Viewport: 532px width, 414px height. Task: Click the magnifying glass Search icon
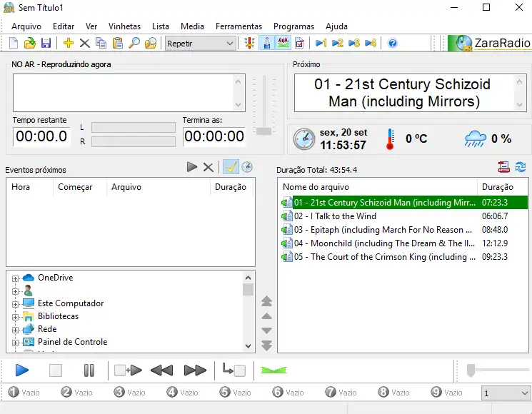[134, 44]
